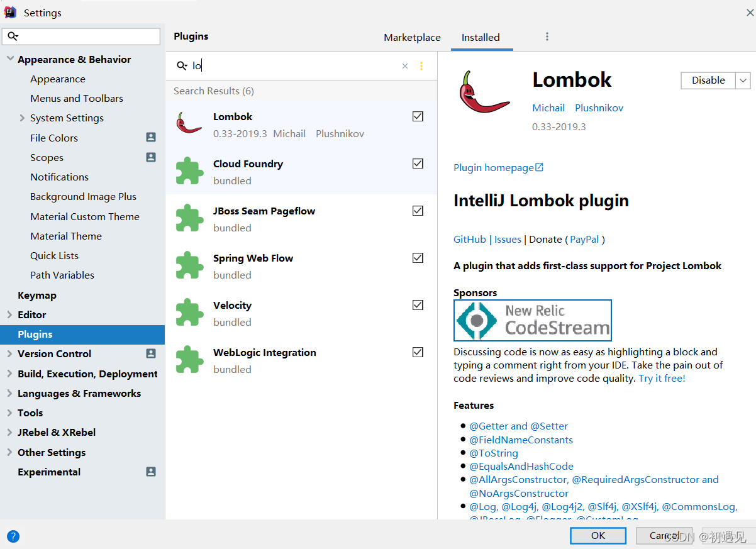The height and width of the screenshot is (549, 756).
Task: Disable the Velocity plugin checkbox
Action: [418, 305]
